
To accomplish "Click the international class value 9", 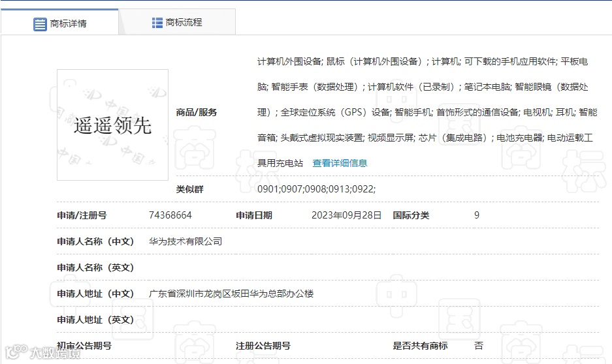I will coord(477,215).
